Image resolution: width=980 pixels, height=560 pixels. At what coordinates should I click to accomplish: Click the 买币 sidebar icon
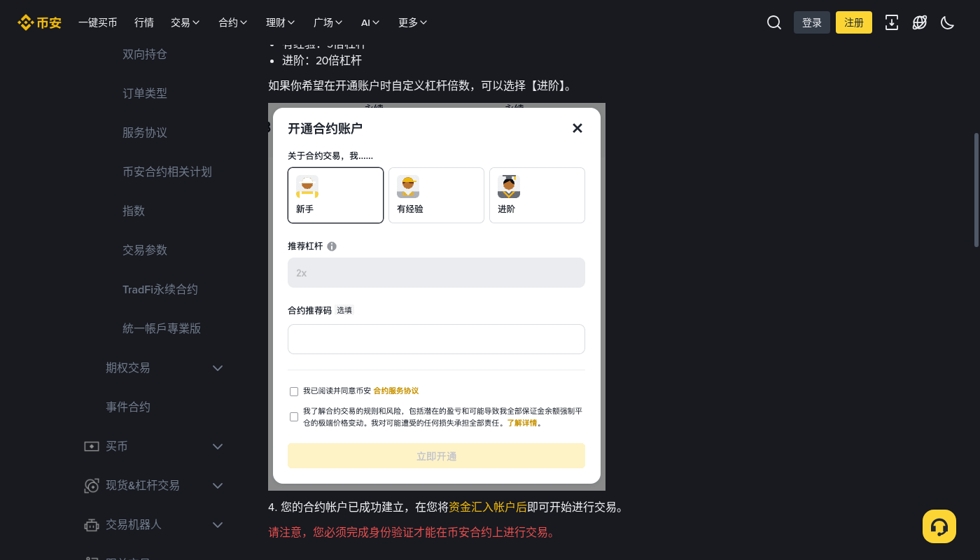[x=92, y=446]
